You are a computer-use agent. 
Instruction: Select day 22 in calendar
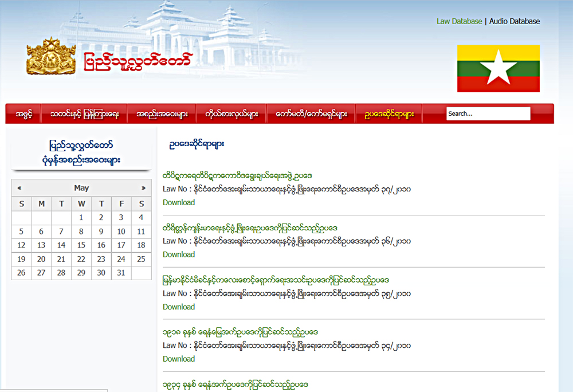pyautogui.click(x=81, y=259)
